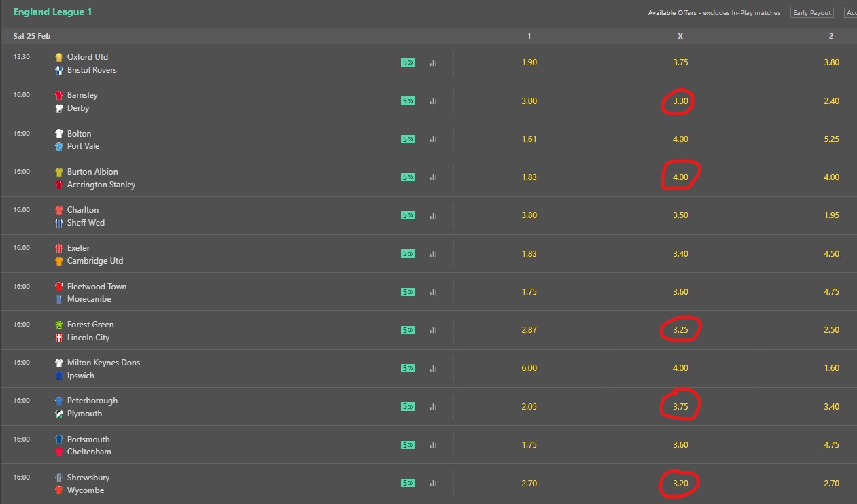Select Barnsley home win odds 3.00
The height and width of the screenshot is (504, 857).
point(529,101)
